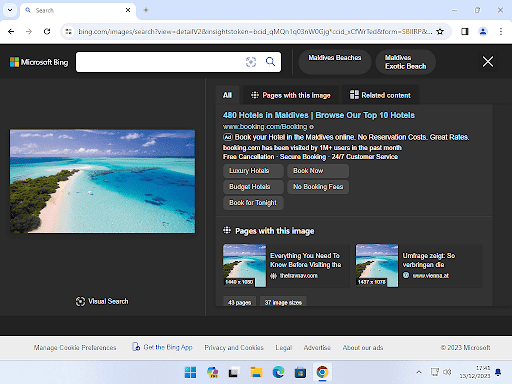Open the Windows Start menu
The image size is (512, 384).
190,372
